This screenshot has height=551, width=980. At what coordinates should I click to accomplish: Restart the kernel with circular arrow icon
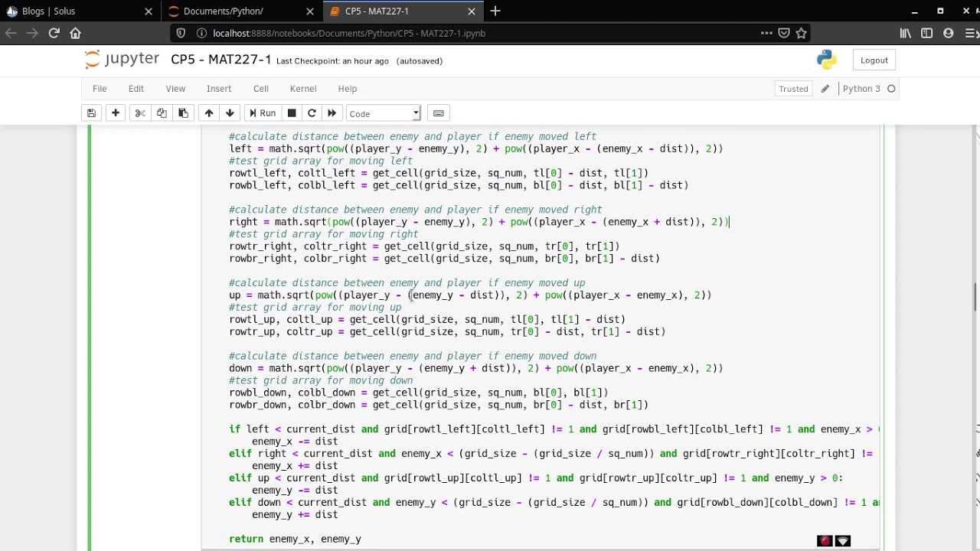click(312, 113)
